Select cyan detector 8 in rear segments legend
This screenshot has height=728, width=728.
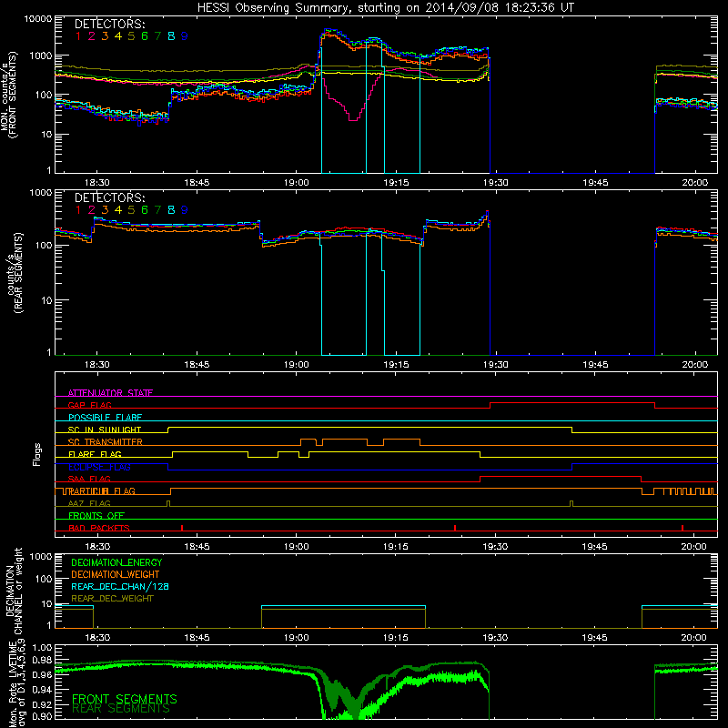pyautogui.click(x=171, y=210)
